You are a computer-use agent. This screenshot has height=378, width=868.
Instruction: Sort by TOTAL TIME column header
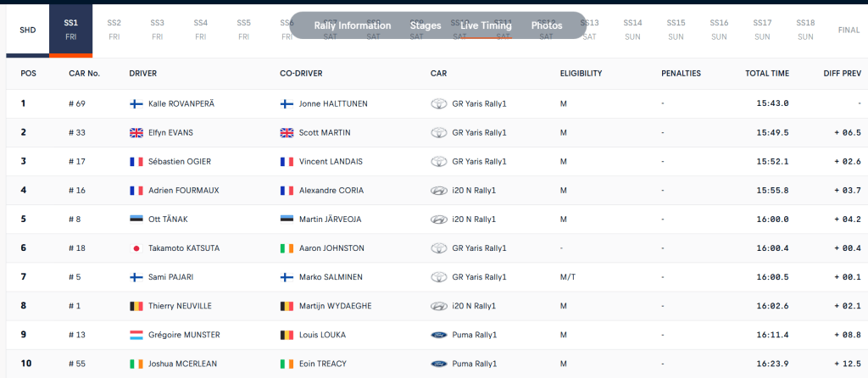point(766,73)
